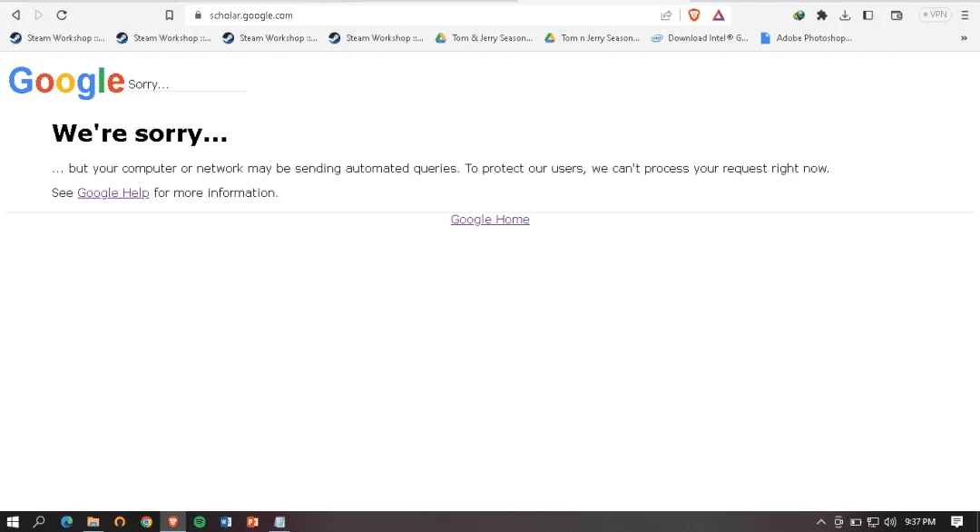
Task: Open the Extensions puzzle piece icon
Action: pyautogui.click(x=822, y=15)
